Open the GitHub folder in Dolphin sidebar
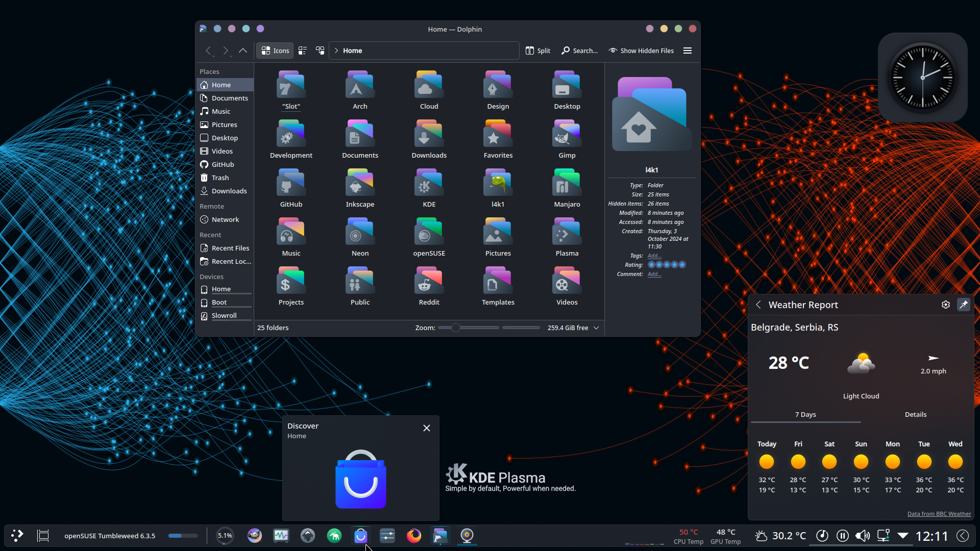 pyautogui.click(x=223, y=164)
